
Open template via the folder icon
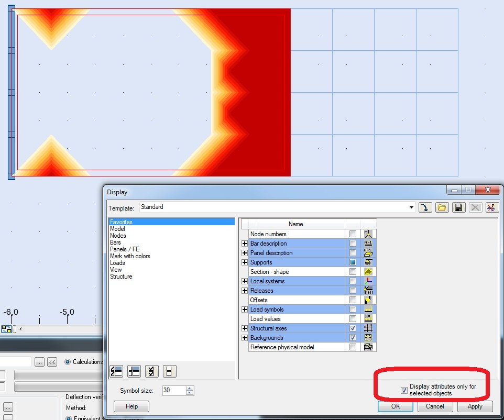click(442, 207)
